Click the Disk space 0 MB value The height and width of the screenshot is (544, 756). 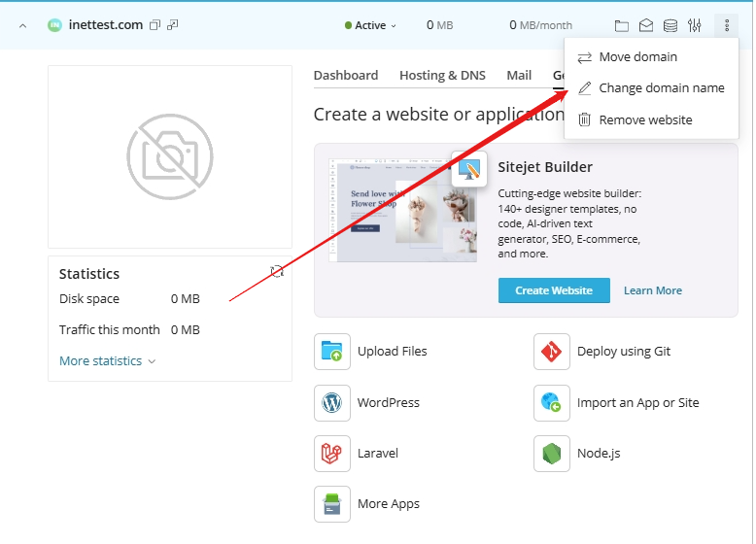point(186,299)
